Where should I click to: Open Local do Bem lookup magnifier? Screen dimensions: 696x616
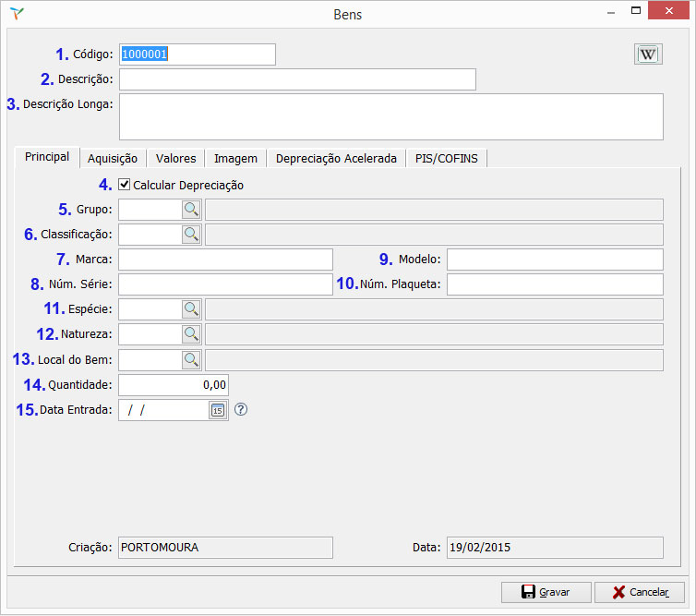(191, 360)
